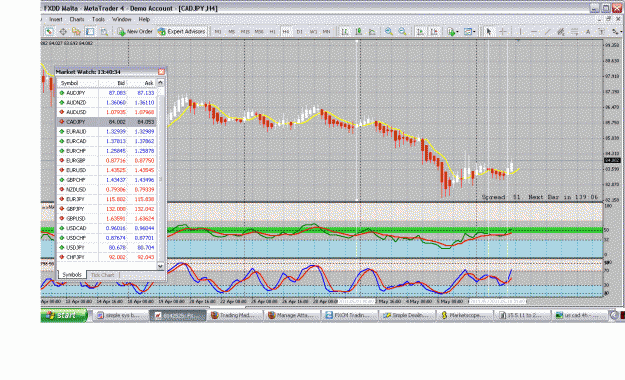625x380 pixels.
Task: Select the GBPUSD symbol row
Action: pyautogui.click(x=107, y=219)
